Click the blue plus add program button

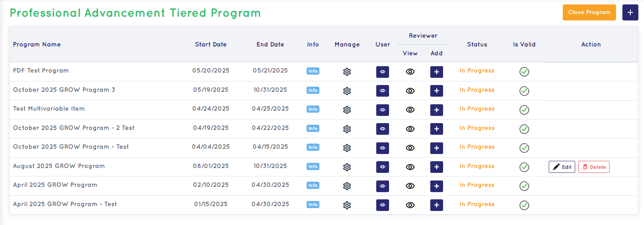(630, 12)
